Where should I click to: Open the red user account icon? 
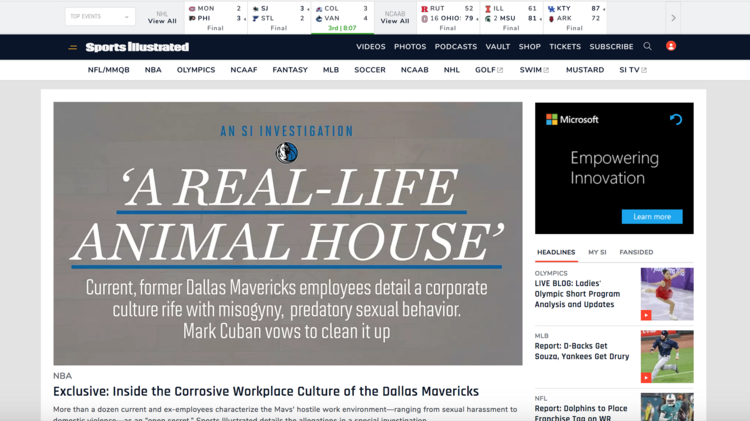(671, 46)
